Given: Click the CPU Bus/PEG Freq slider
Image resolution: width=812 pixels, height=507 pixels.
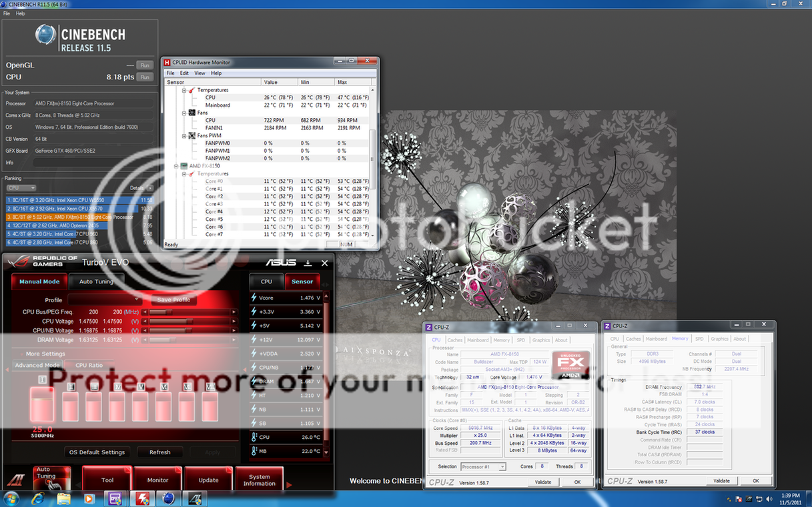Looking at the screenshot, I should pos(190,312).
